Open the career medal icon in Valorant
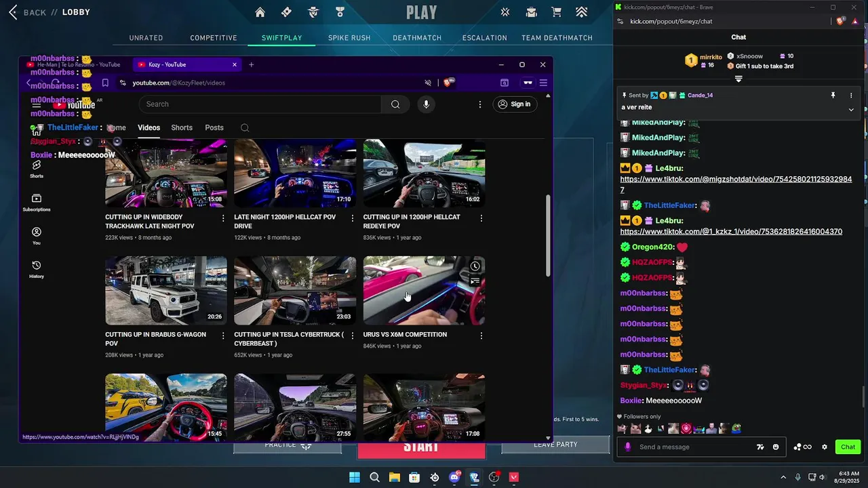The image size is (868, 488). (340, 12)
